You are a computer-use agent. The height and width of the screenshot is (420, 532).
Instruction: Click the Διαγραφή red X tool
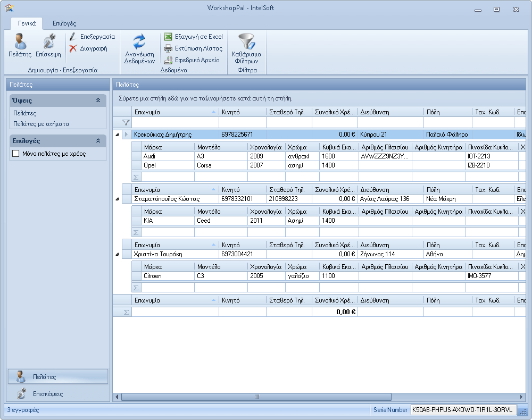[89, 48]
